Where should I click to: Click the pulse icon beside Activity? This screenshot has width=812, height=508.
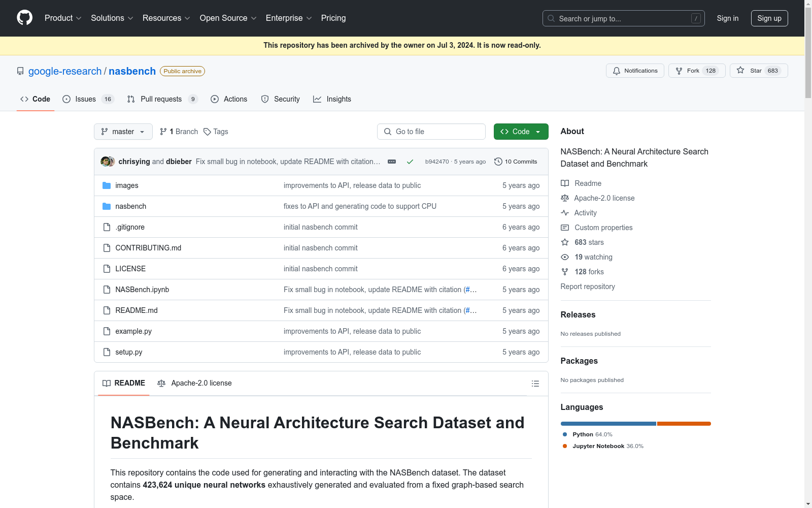pyautogui.click(x=565, y=213)
